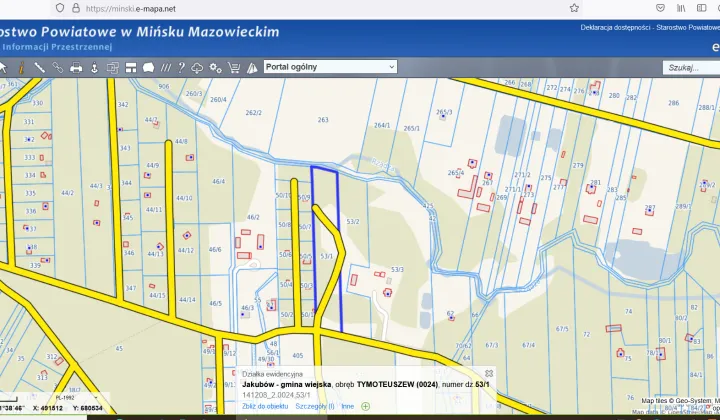
Task: Click the cloud download icon
Action: pyautogui.click(x=197, y=68)
